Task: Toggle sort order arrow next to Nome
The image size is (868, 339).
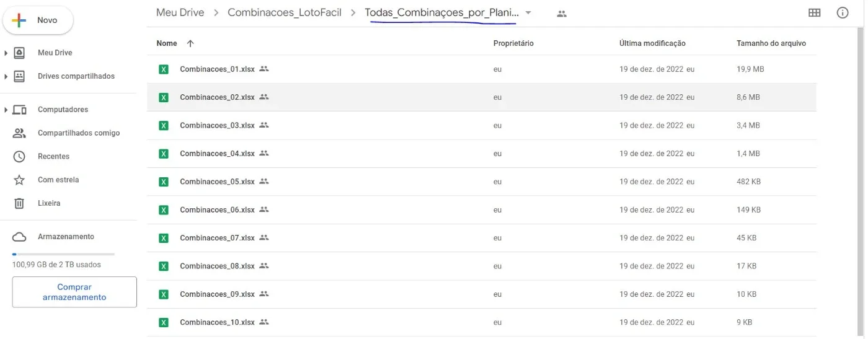Action: pyautogui.click(x=190, y=43)
